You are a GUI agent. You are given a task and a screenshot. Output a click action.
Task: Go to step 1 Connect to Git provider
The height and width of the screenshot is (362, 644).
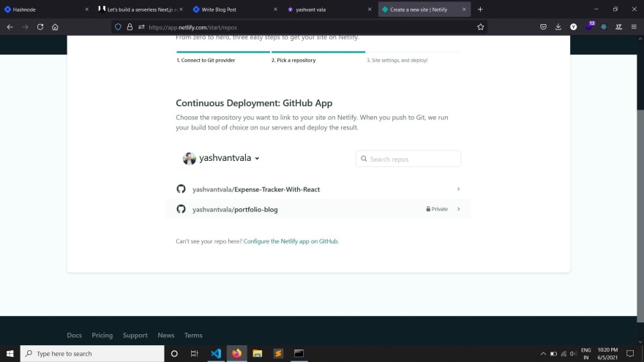pos(206,60)
